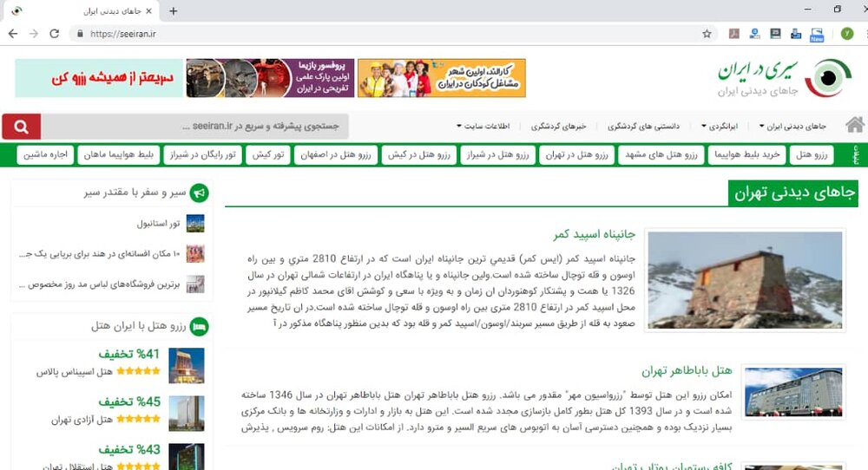
Task: Click the green hotel bed icon in sidebar
Action: tap(200, 326)
